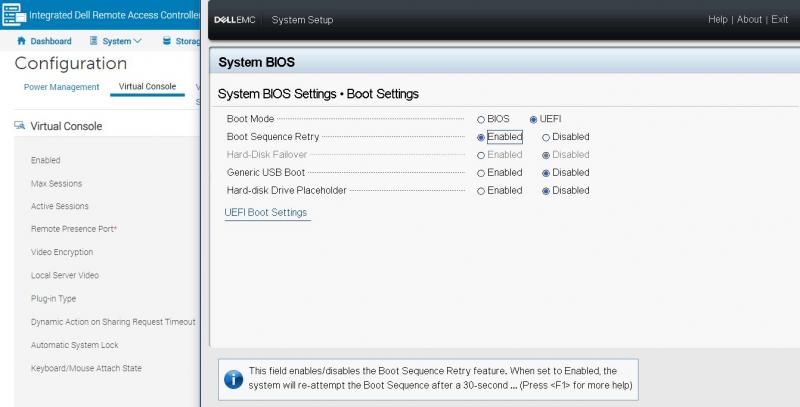Image resolution: width=800 pixels, height=407 pixels.
Task: Click the Virtual Console monitor icon
Action: (20, 126)
